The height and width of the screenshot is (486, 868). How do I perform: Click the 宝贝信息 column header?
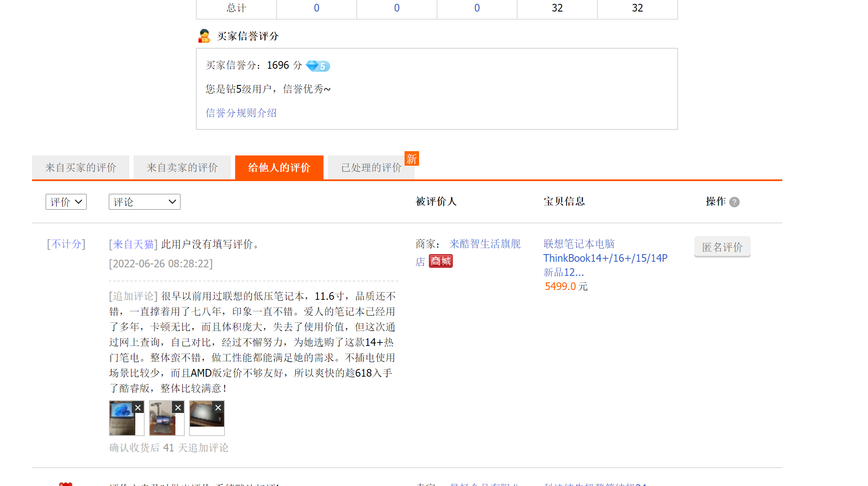click(564, 202)
